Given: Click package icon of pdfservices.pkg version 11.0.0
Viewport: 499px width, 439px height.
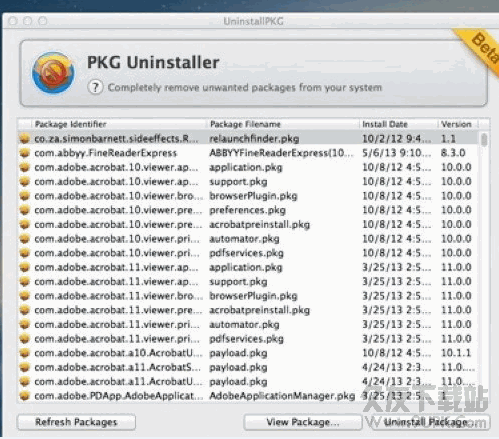Looking at the screenshot, I should (x=24, y=339).
